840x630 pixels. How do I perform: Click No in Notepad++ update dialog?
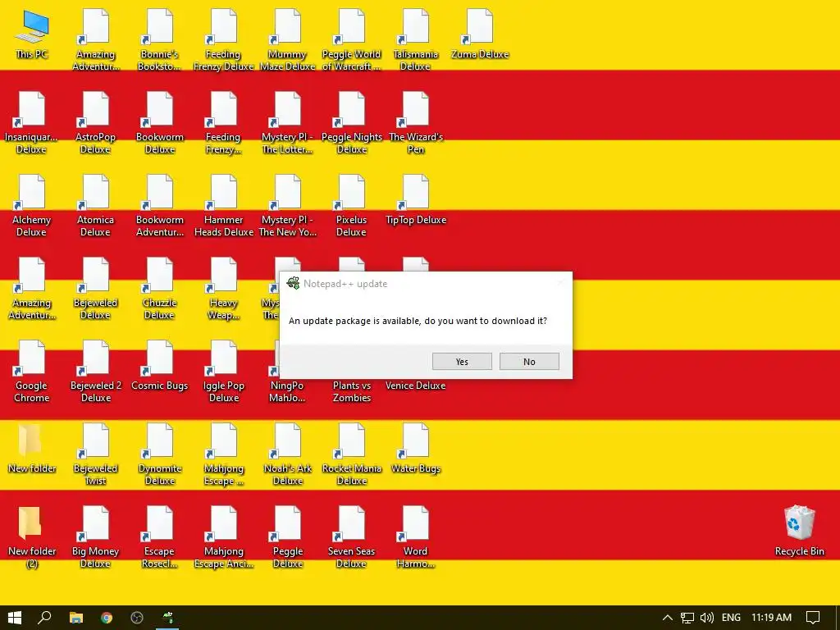point(529,362)
